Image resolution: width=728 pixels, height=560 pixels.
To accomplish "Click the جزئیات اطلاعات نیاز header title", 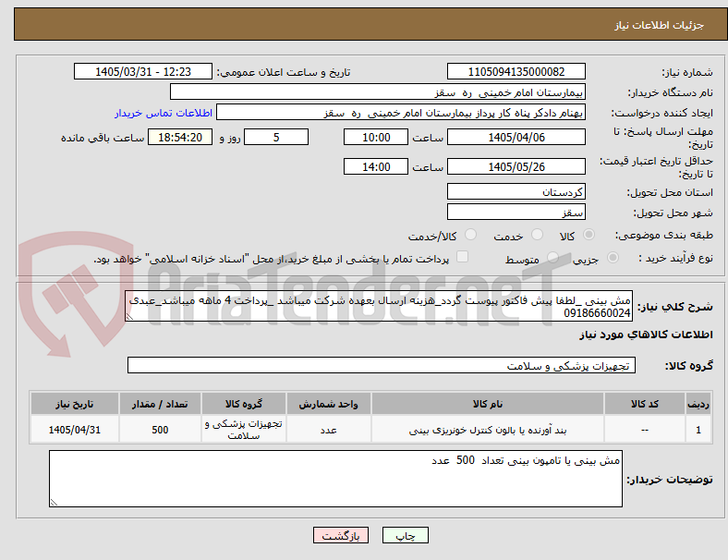I will (x=659, y=25).
